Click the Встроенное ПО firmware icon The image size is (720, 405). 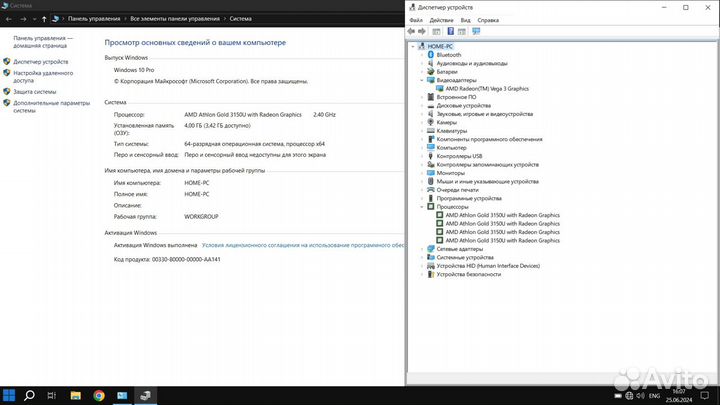[x=431, y=97]
